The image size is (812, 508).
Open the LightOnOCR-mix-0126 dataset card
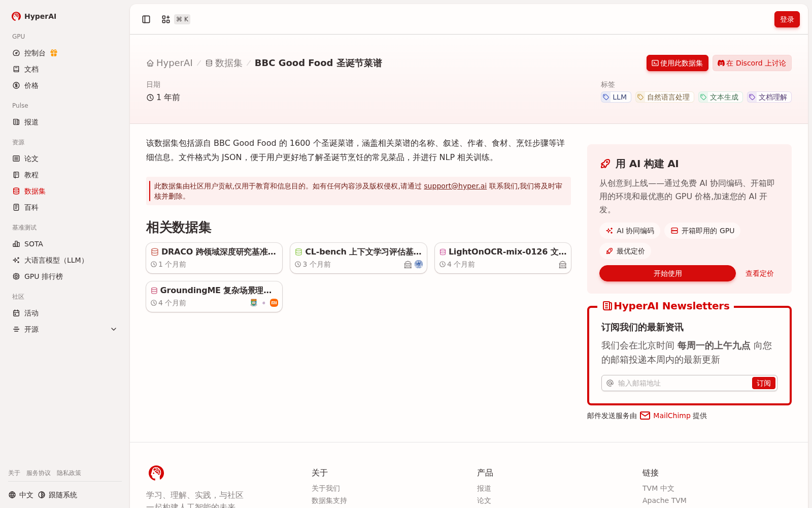click(x=503, y=258)
